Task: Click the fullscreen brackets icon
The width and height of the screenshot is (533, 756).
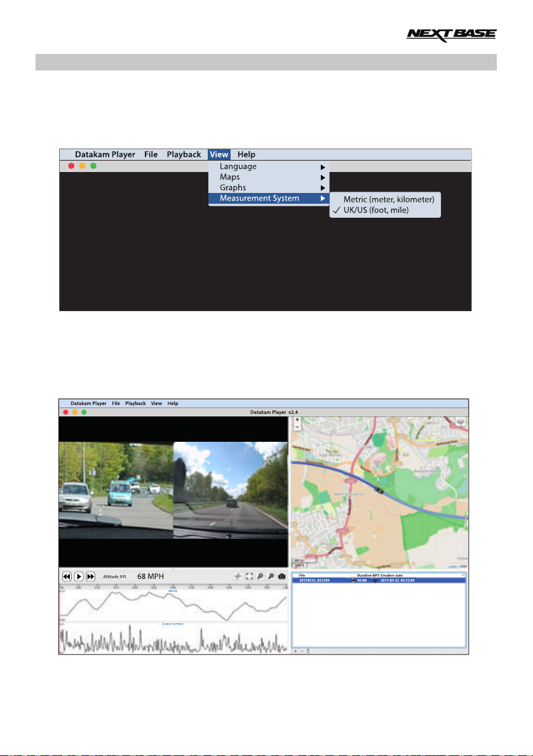Action: [x=249, y=576]
